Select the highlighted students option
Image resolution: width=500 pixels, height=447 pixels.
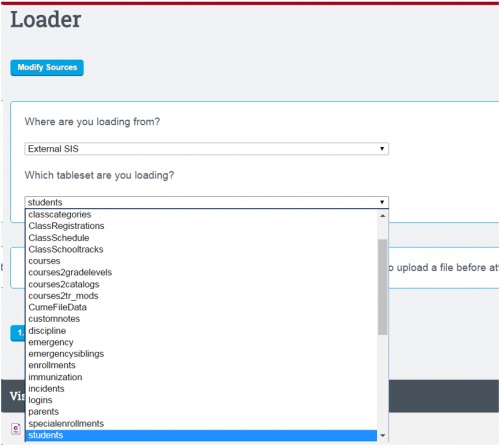tap(201, 435)
